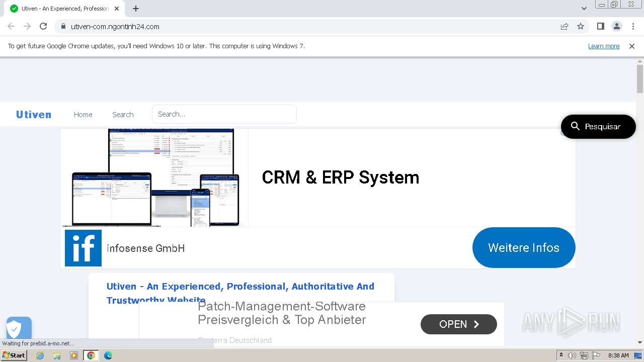This screenshot has height=362, width=644.
Task: Bookmark this page with the star icon
Action: pyautogui.click(x=581, y=26)
